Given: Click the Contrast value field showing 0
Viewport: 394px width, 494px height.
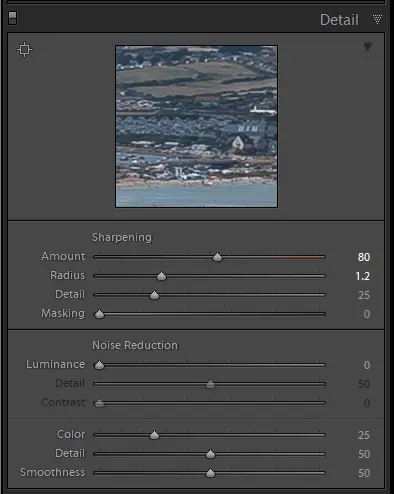Looking at the screenshot, I should (367, 403).
